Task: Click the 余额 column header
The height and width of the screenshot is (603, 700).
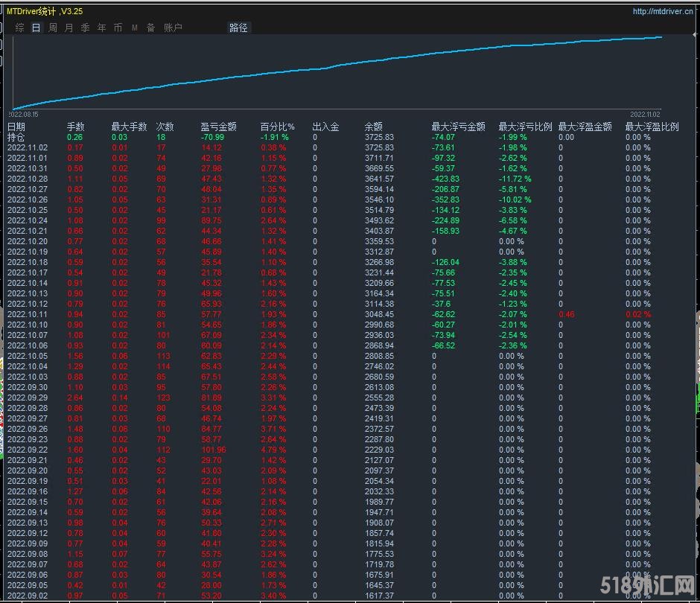Action: click(374, 127)
